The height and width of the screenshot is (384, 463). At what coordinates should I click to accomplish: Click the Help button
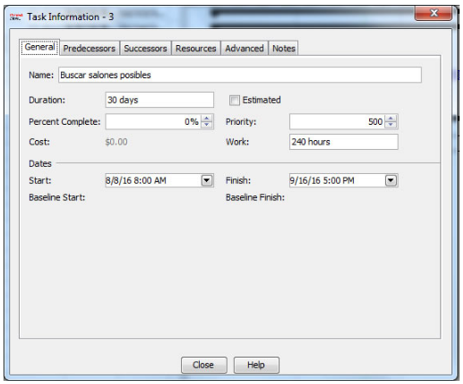point(256,365)
